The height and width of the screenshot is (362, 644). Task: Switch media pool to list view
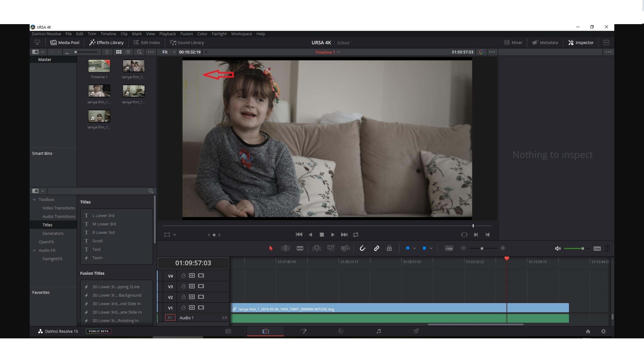(x=128, y=52)
